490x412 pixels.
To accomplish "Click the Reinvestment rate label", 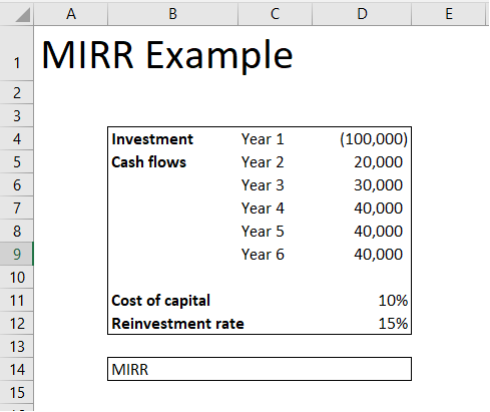I will click(178, 324).
